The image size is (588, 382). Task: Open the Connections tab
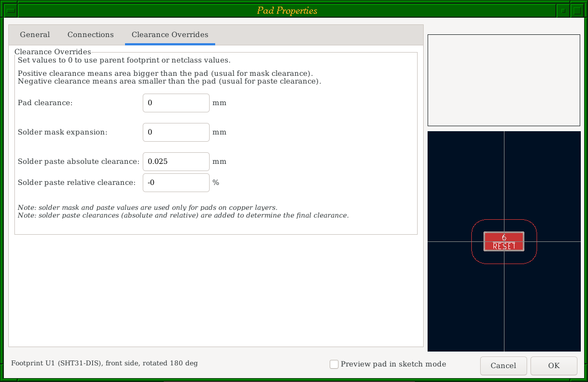[91, 35]
